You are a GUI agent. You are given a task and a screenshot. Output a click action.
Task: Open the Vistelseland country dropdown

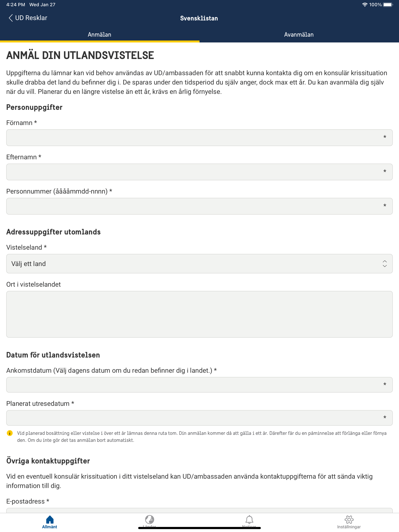199,264
